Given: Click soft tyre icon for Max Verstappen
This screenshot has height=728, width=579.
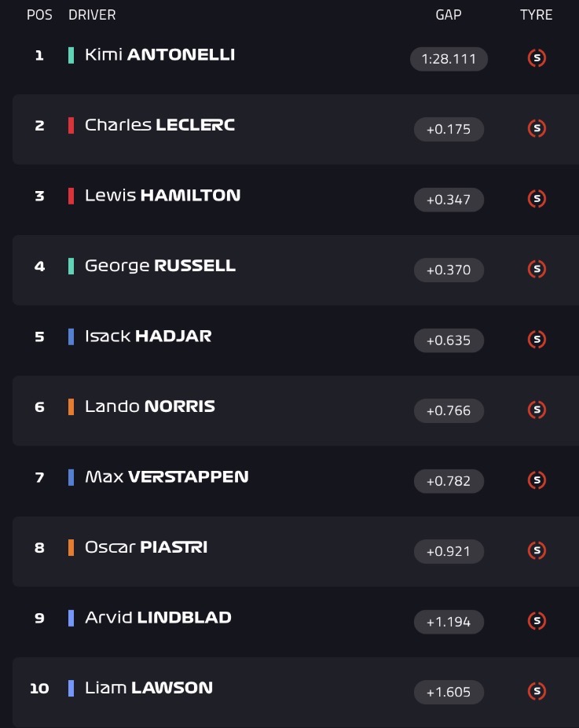Looking at the screenshot, I should tap(537, 480).
